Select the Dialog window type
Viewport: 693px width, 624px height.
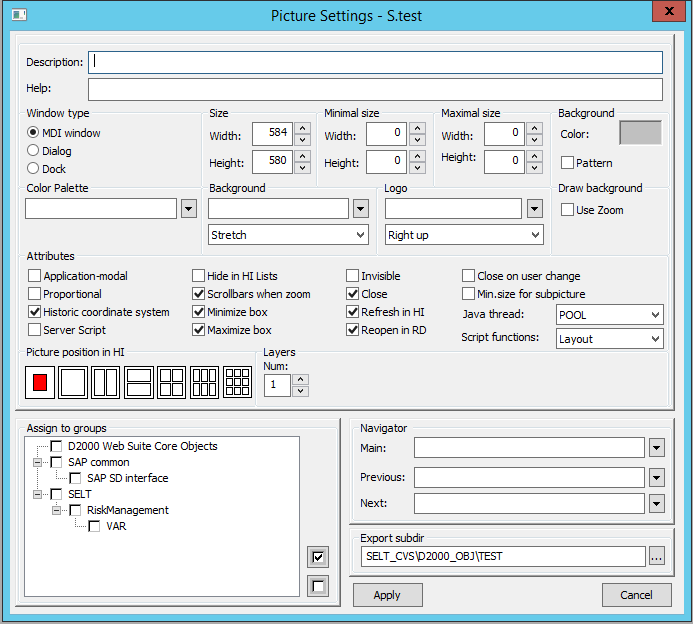click(x=33, y=151)
